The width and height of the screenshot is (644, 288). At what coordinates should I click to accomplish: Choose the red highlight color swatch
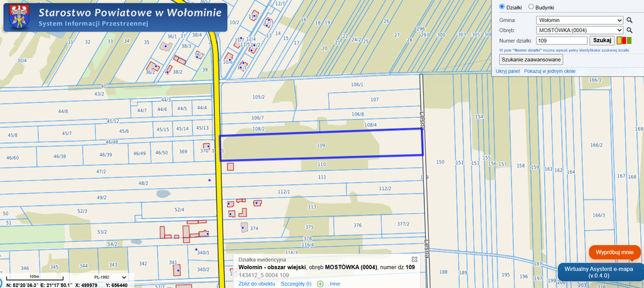tap(624, 40)
